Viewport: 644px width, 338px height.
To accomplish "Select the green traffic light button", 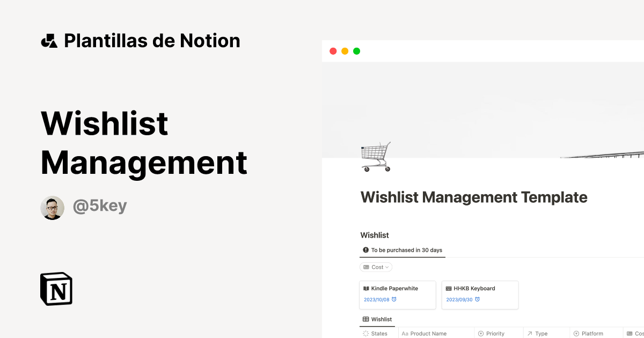I will pyautogui.click(x=356, y=51).
